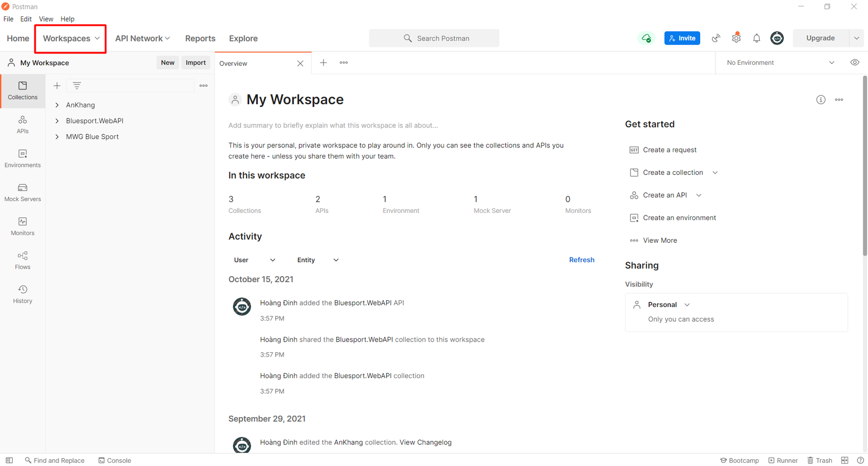Click Create a request
Viewport: 868px width, 466px height.
[663, 150]
